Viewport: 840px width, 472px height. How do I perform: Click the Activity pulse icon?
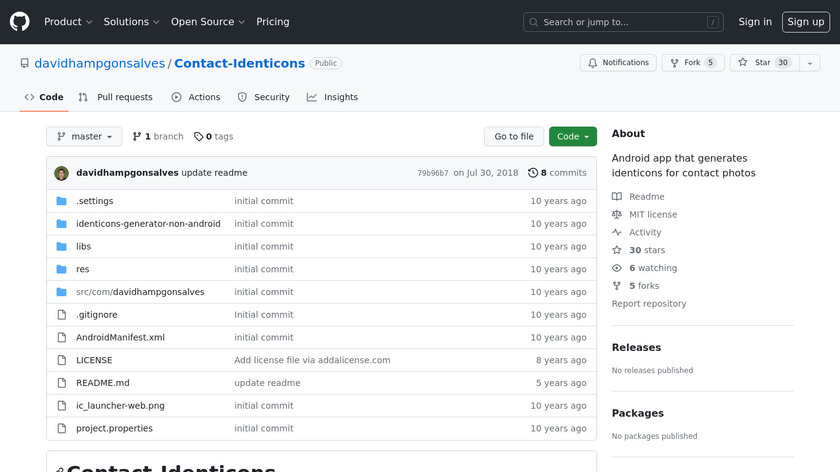617,232
